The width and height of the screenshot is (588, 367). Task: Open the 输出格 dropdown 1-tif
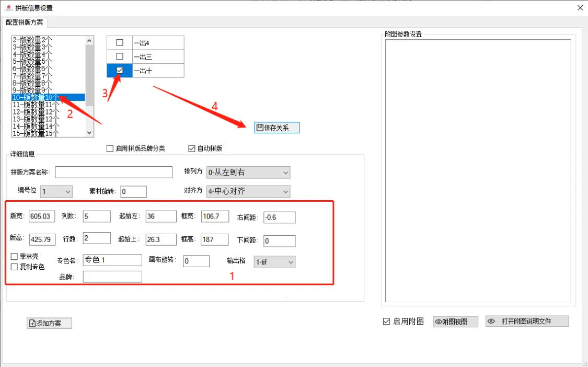(274, 262)
